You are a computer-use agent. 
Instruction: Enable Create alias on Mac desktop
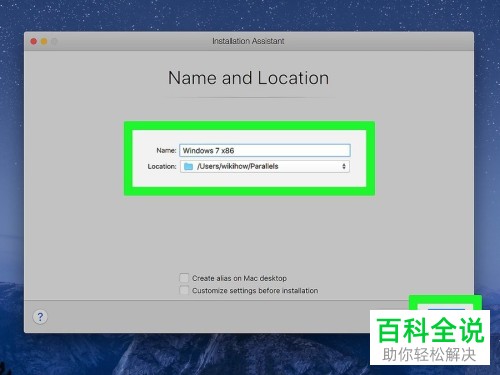coord(184,278)
